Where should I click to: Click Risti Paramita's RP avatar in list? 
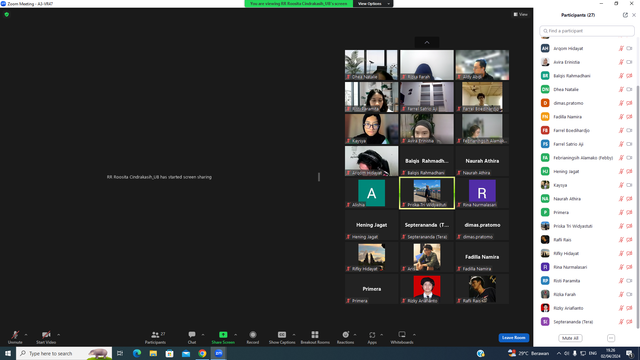(545, 281)
